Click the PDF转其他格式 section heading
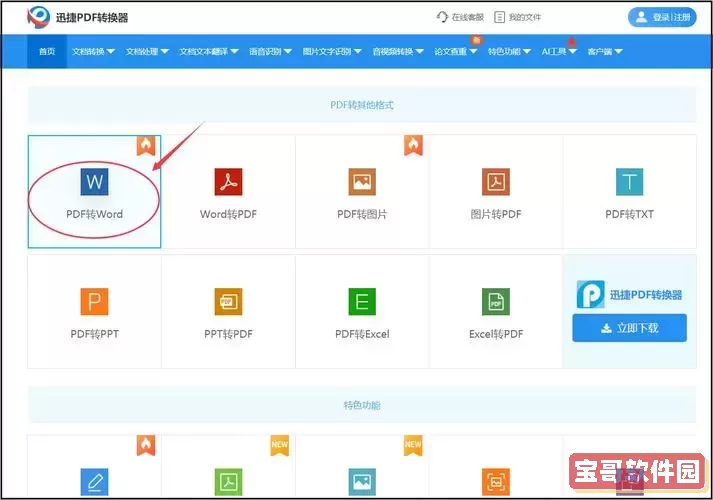This screenshot has height=500, width=713. tap(362, 105)
